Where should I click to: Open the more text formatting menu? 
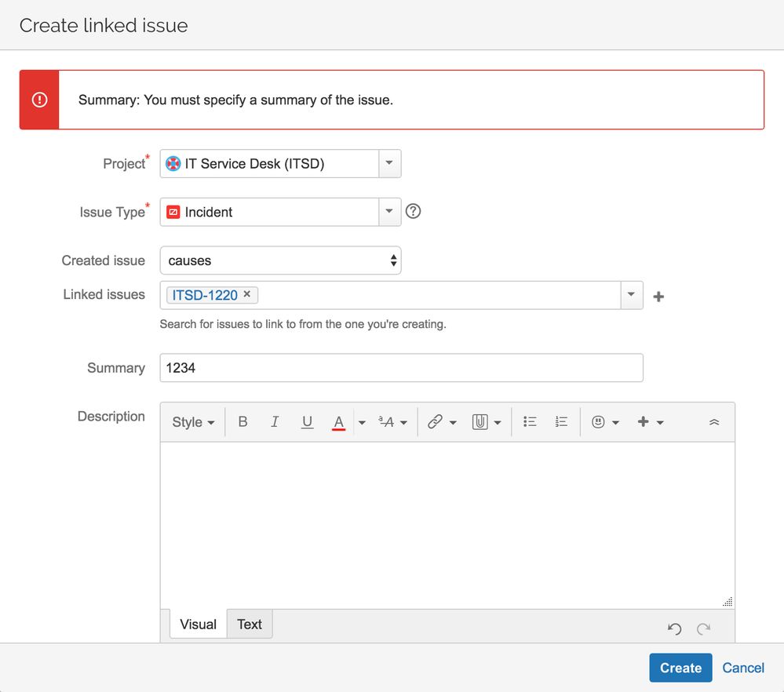[392, 422]
